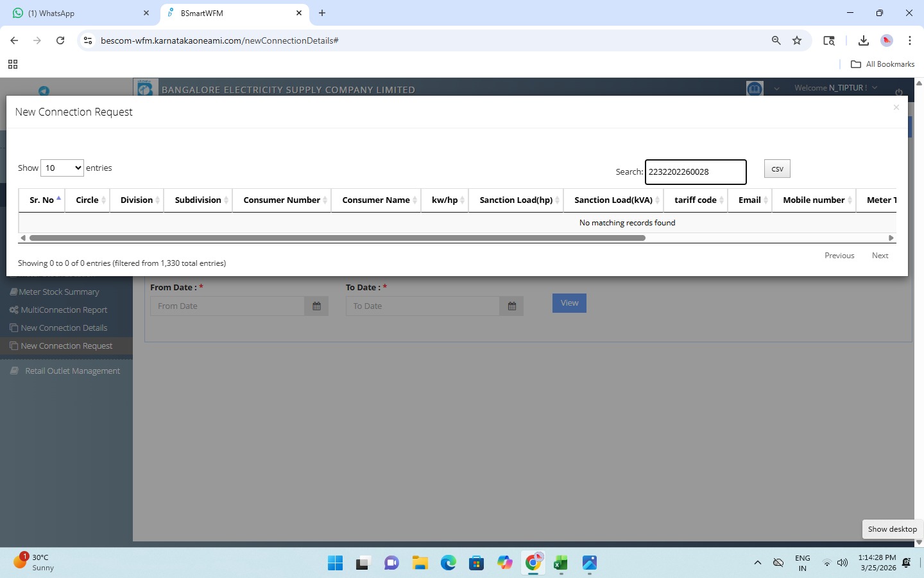Click the table horizontal scrollbar thumb

(338, 238)
